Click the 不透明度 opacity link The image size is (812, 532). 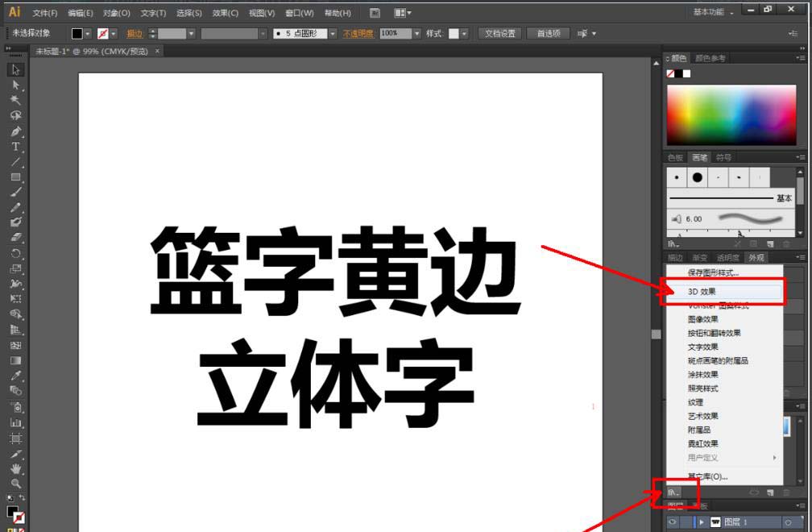click(x=358, y=34)
